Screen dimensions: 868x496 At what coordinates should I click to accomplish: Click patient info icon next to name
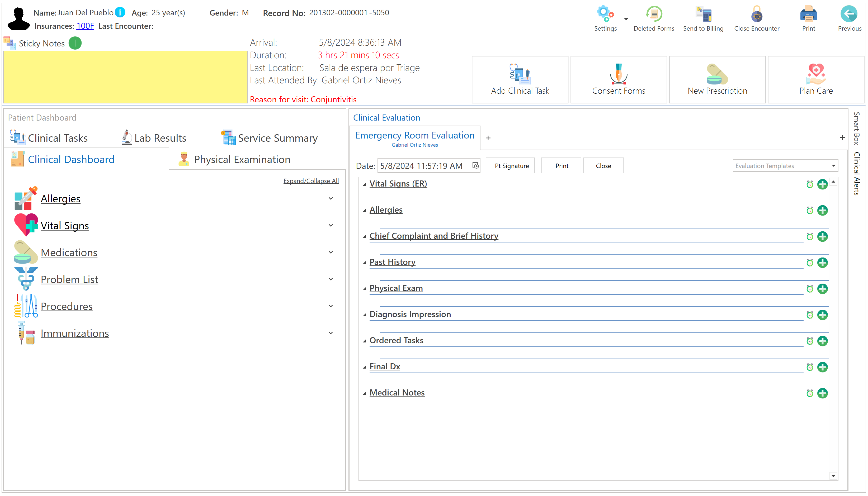120,12
